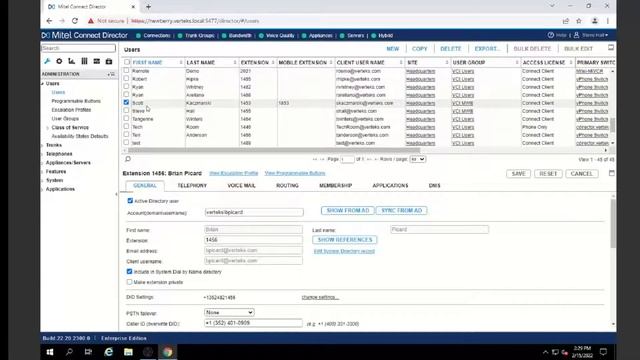Check the Steve Hall row checkbox

coord(126,110)
